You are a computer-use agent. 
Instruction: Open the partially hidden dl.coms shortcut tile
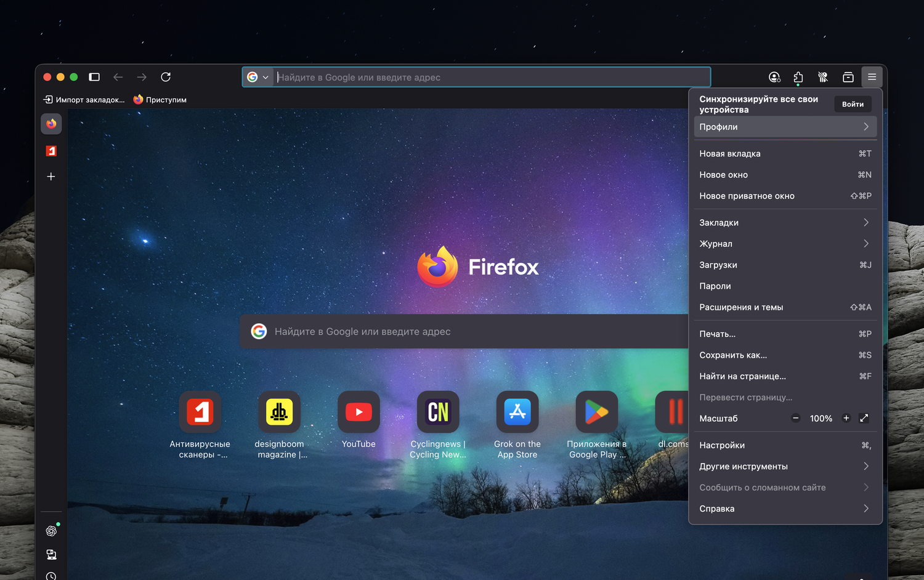(x=672, y=421)
